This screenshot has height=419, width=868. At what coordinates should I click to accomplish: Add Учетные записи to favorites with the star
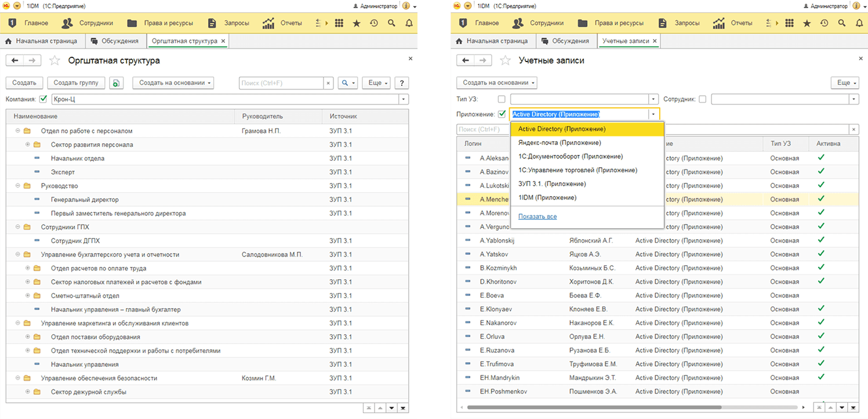[x=505, y=60]
